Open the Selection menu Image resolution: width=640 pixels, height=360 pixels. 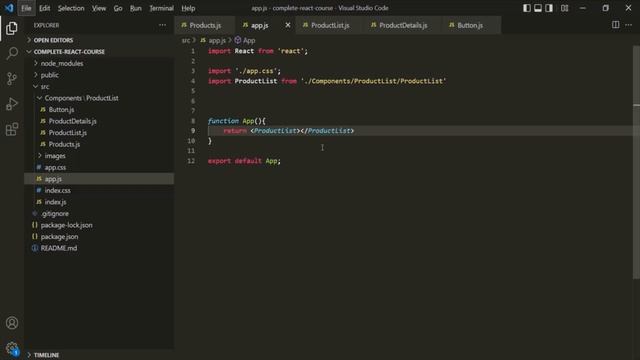tap(71, 8)
